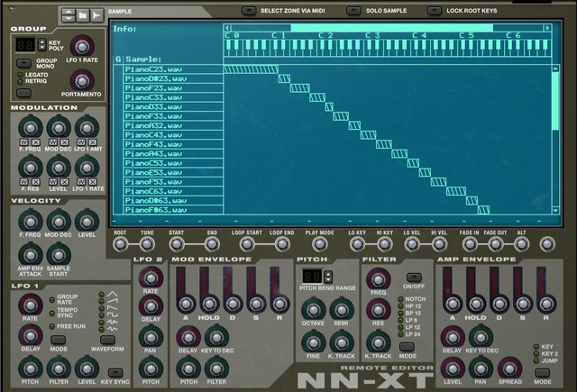The image size is (577, 392).
Task: Click Amp Envelope spread MODE button
Action: pos(543,372)
